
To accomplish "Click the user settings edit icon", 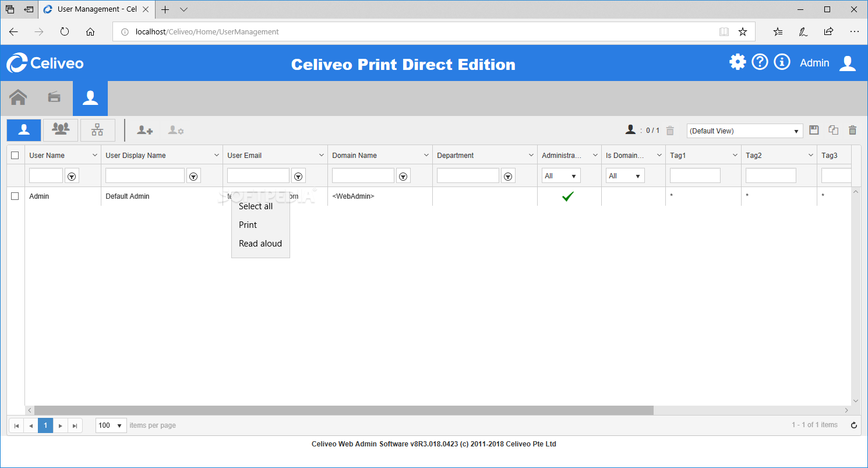I will coord(176,131).
